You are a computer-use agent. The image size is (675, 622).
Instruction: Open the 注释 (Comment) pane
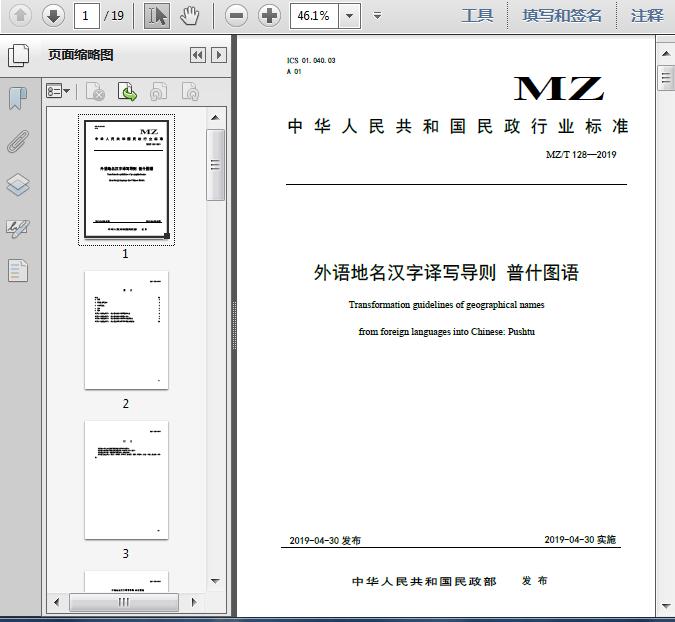point(647,15)
